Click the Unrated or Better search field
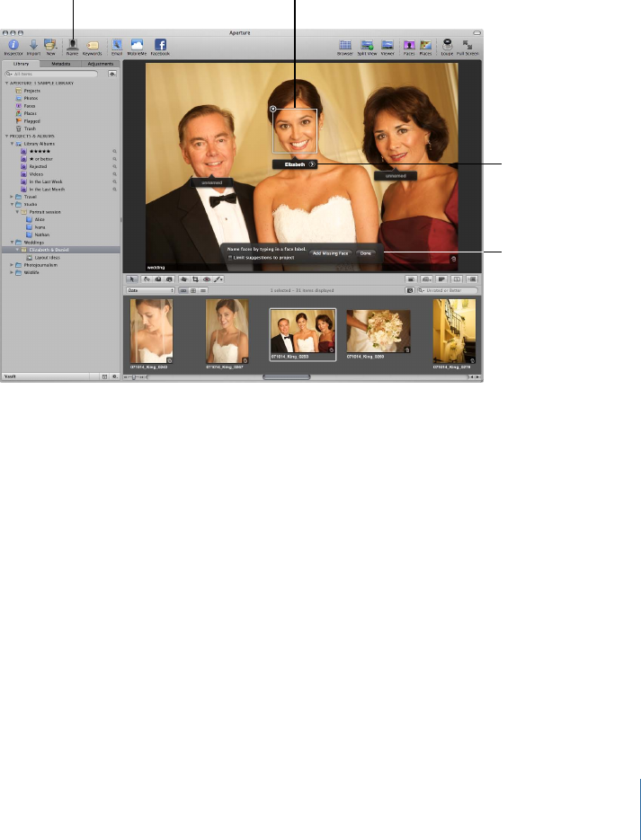Image resolution: width=641 pixels, height=840 pixels. [448, 290]
